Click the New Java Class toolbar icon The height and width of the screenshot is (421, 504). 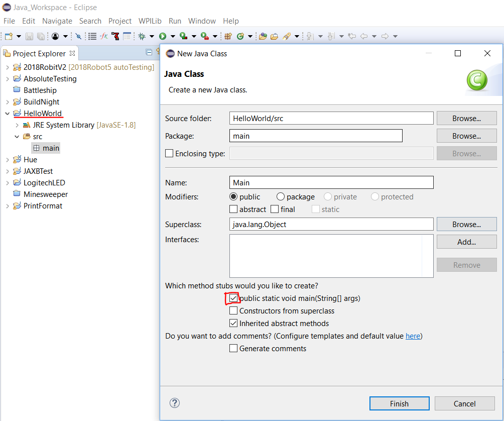point(240,36)
